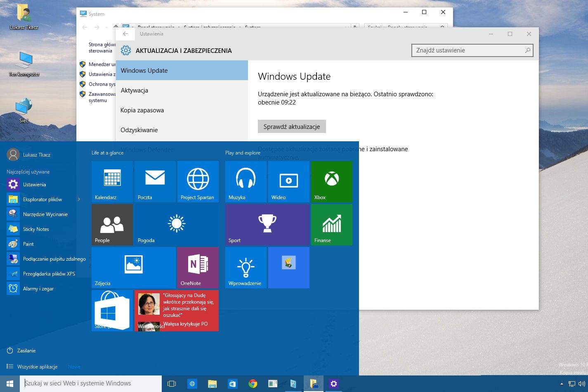The width and height of the screenshot is (588, 392).
Task: Open the Zasilanie power menu
Action: (26, 351)
